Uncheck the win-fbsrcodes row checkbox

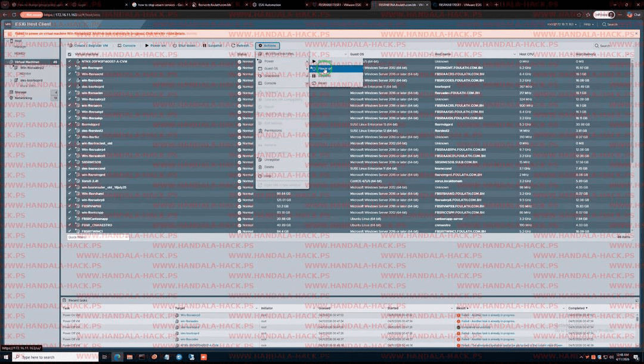pos(69,80)
